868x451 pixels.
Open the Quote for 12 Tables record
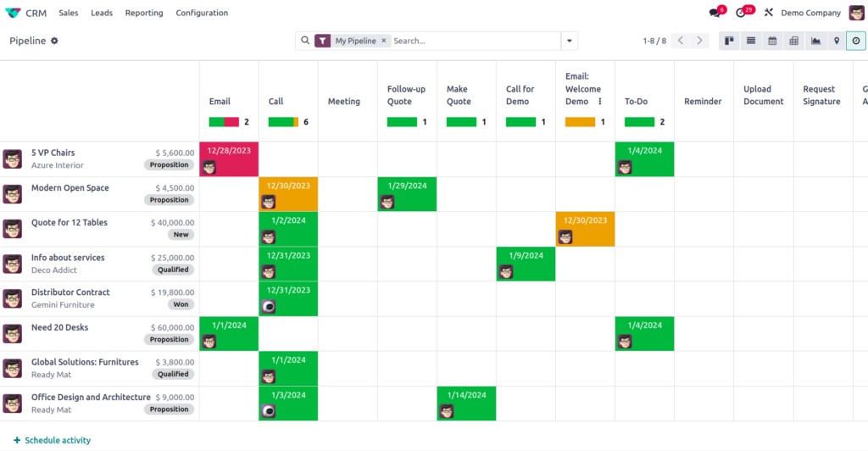tap(70, 223)
